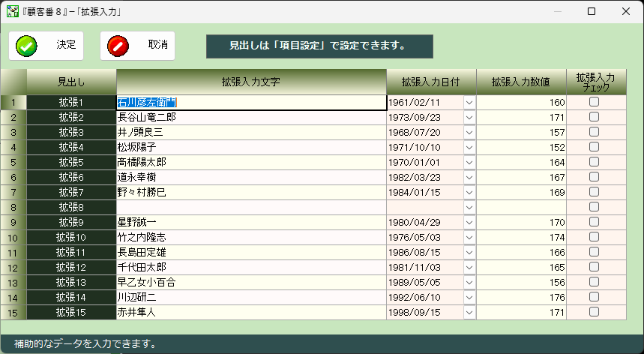Open date dropdown for 1992/06/10
Image resolution: width=644 pixels, height=354 pixels.
(469, 297)
